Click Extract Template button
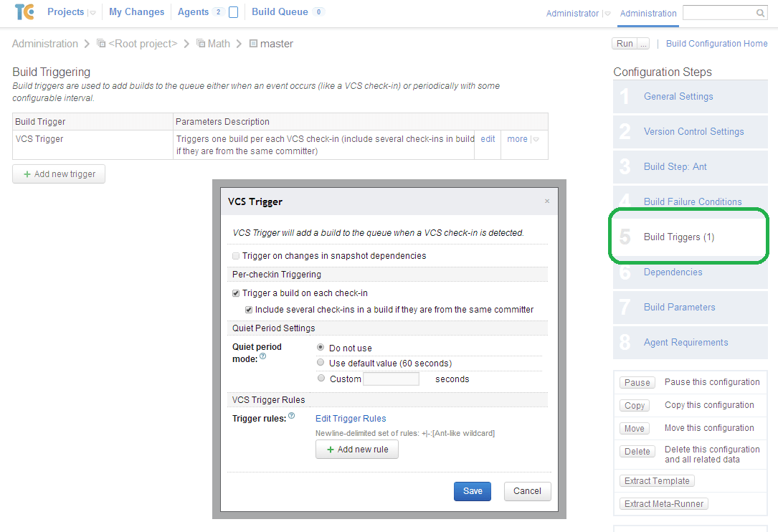Screen dimensions: 778x532 tap(657, 481)
